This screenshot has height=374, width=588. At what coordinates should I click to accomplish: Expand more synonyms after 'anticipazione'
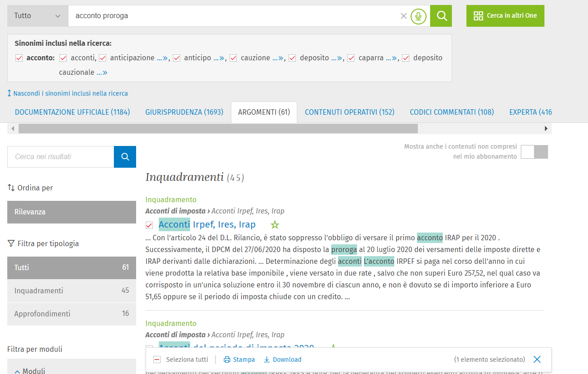point(162,58)
